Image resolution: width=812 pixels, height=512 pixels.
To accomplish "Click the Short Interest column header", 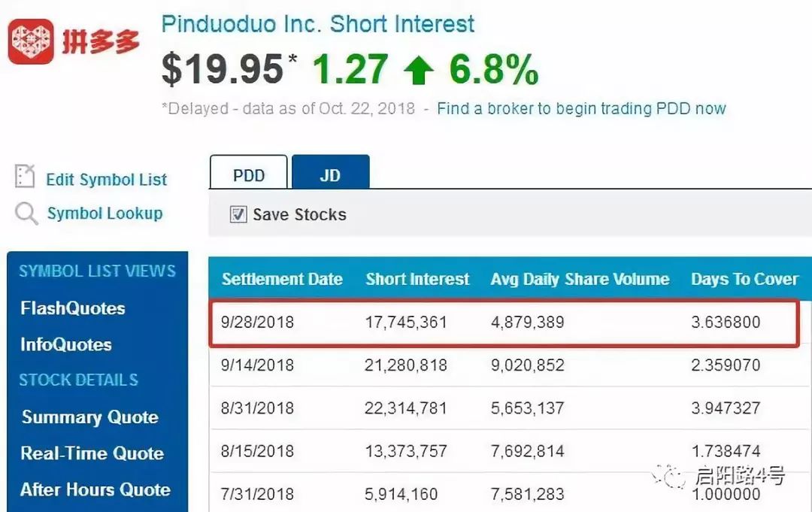I will point(417,280).
